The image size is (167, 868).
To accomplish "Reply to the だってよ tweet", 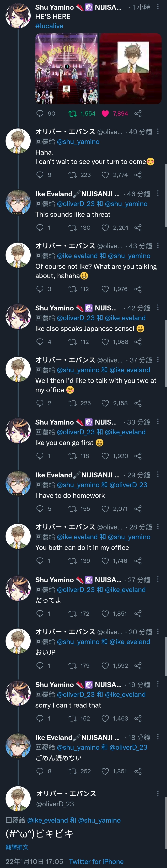I will pyautogui.click(x=40, y=614).
